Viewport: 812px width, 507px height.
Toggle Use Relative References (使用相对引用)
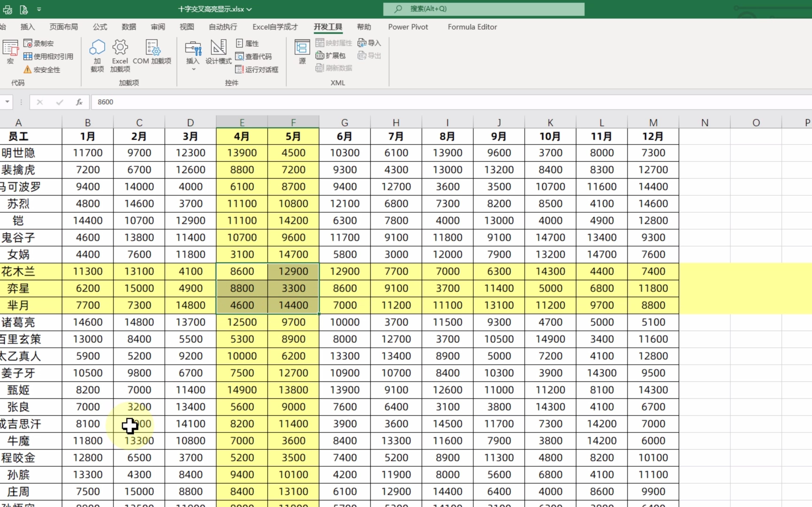[x=48, y=56]
